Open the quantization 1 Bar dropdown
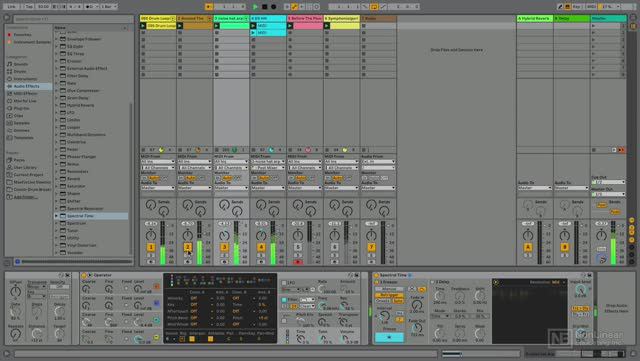Viewport: 640px width, 361px height. click(x=109, y=7)
